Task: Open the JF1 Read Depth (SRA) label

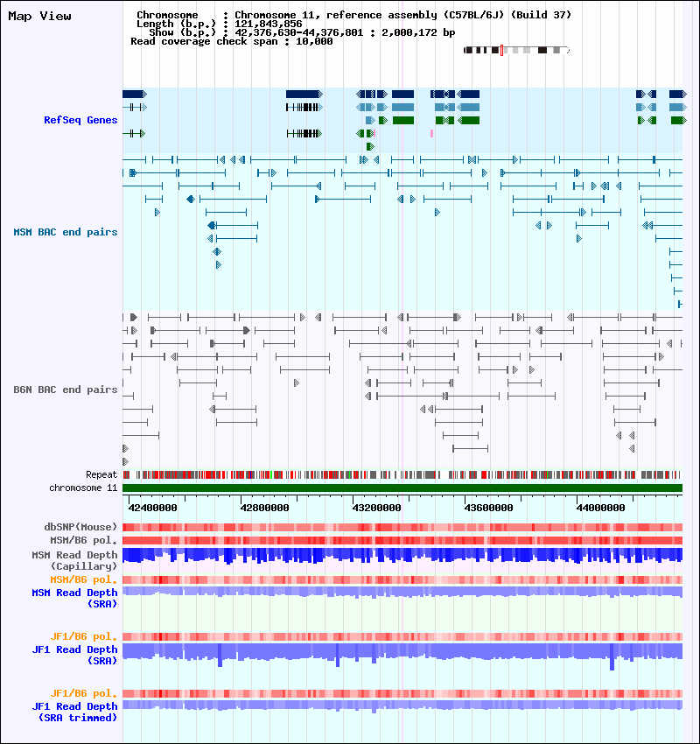Action: pyautogui.click(x=75, y=656)
